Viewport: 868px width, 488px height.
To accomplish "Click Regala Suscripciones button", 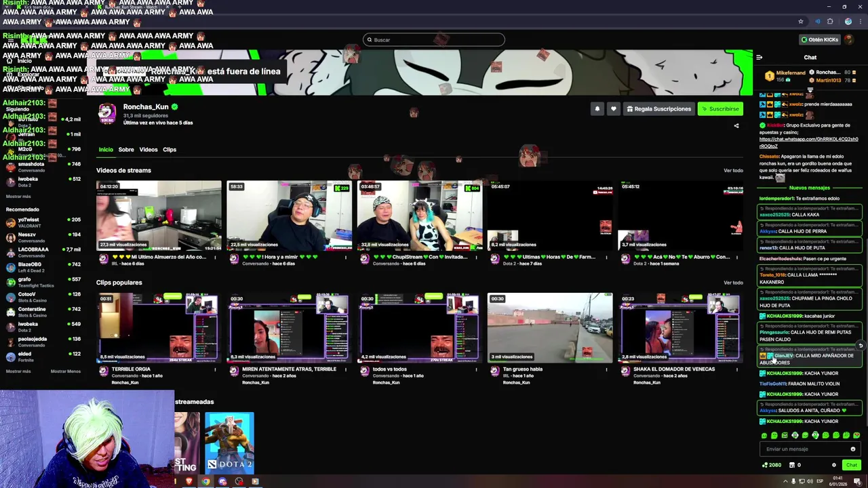I will pos(659,108).
